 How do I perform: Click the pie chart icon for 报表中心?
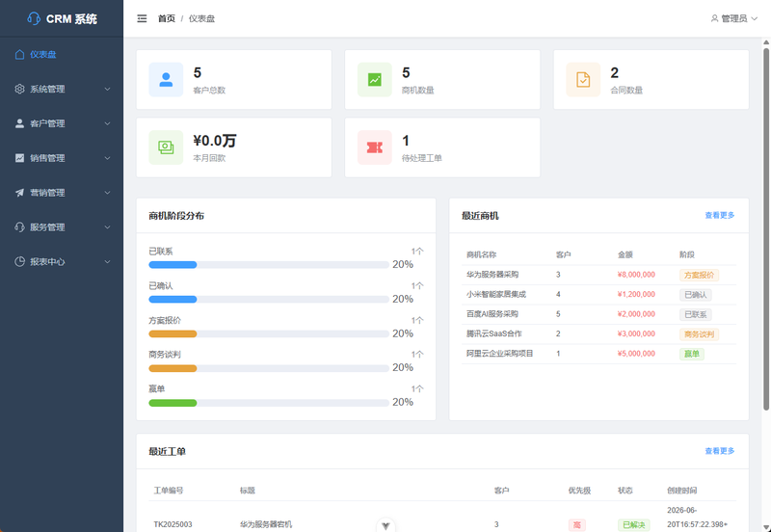tap(19, 261)
